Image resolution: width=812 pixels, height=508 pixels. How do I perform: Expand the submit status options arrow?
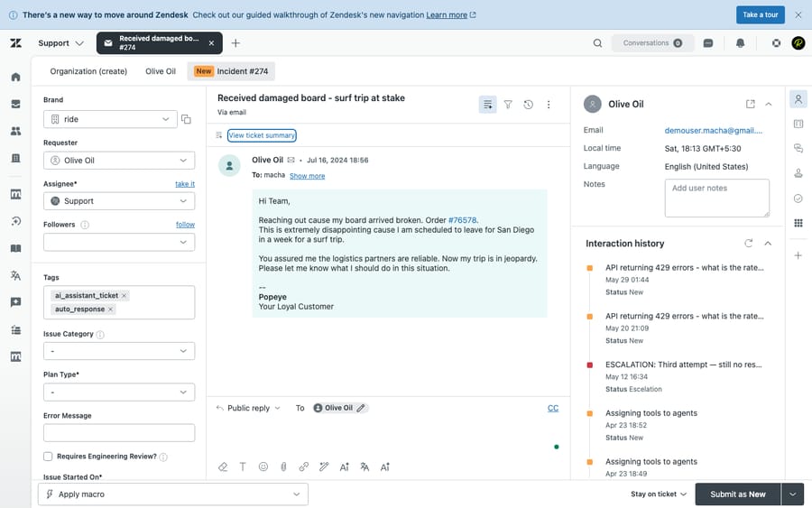pos(792,494)
